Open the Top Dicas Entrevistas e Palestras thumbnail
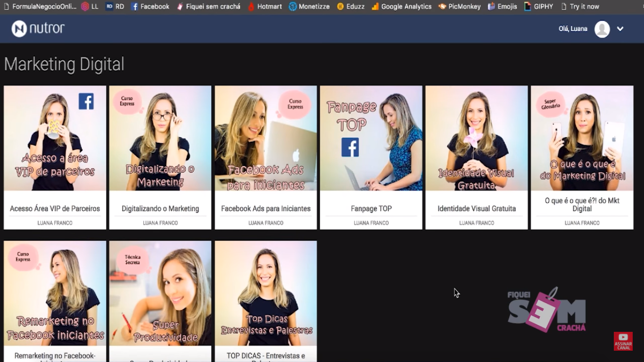The width and height of the screenshot is (644, 362). [x=266, y=293]
